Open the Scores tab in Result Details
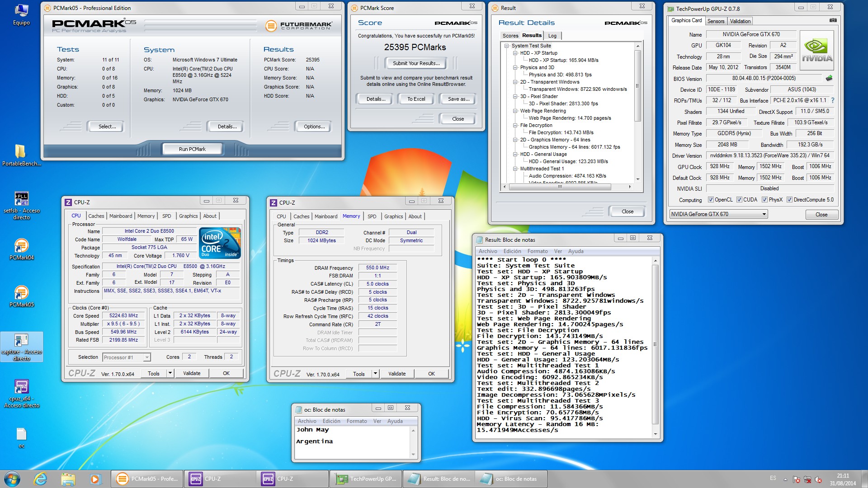This screenshot has height=488, width=868. click(x=510, y=36)
